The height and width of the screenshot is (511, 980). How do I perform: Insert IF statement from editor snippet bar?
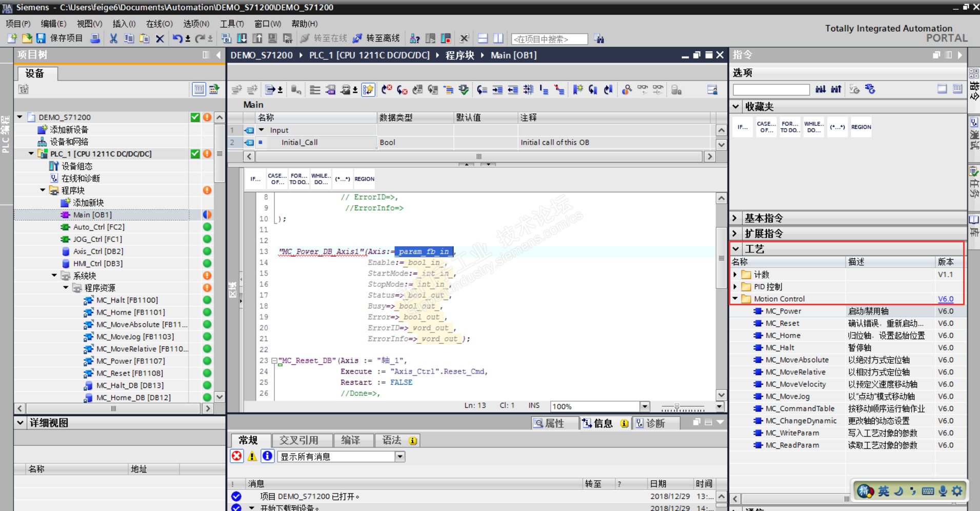pos(255,179)
